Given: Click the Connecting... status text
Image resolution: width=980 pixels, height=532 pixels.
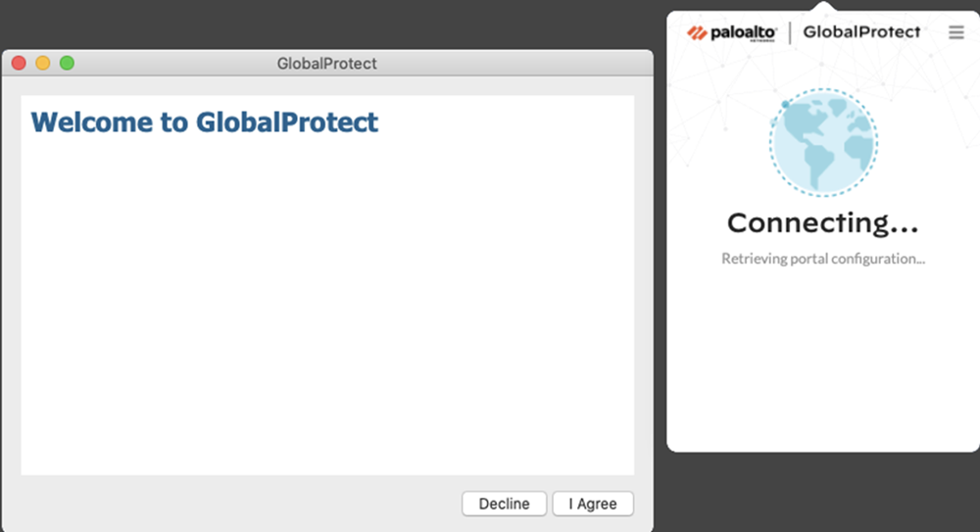Looking at the screenshot, I should 822,223.
